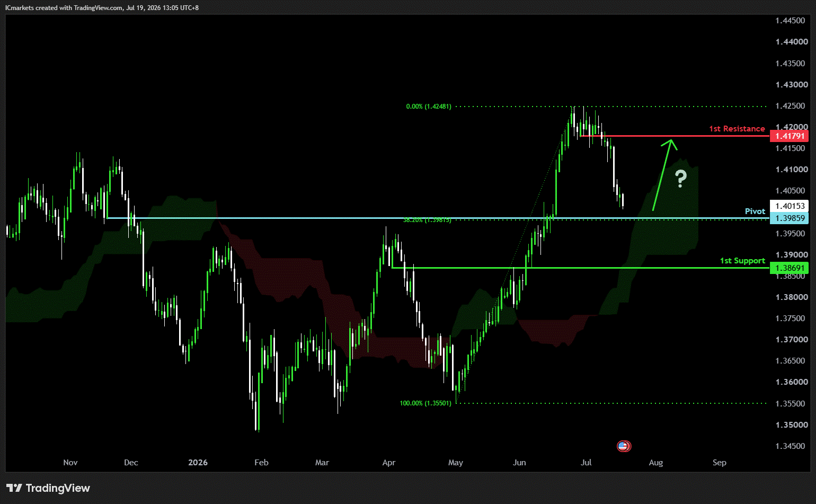Click the 100.00% (1.35501) Fibonacci label

[425, 403]
